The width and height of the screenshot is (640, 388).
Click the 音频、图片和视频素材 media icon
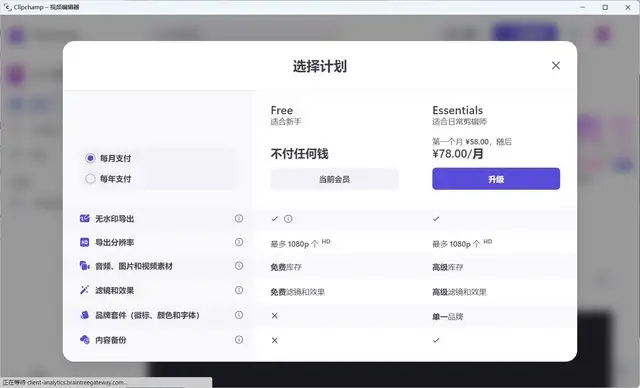pos(84,266)
